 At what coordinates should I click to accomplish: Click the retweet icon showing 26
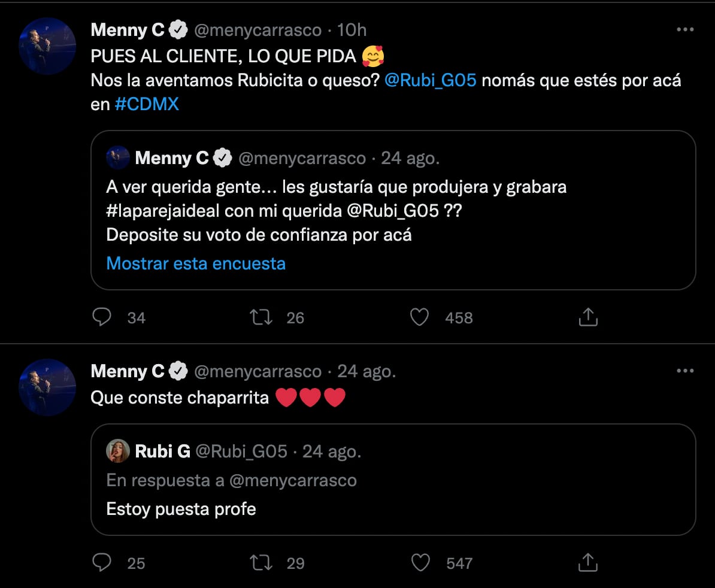(260, 317)
